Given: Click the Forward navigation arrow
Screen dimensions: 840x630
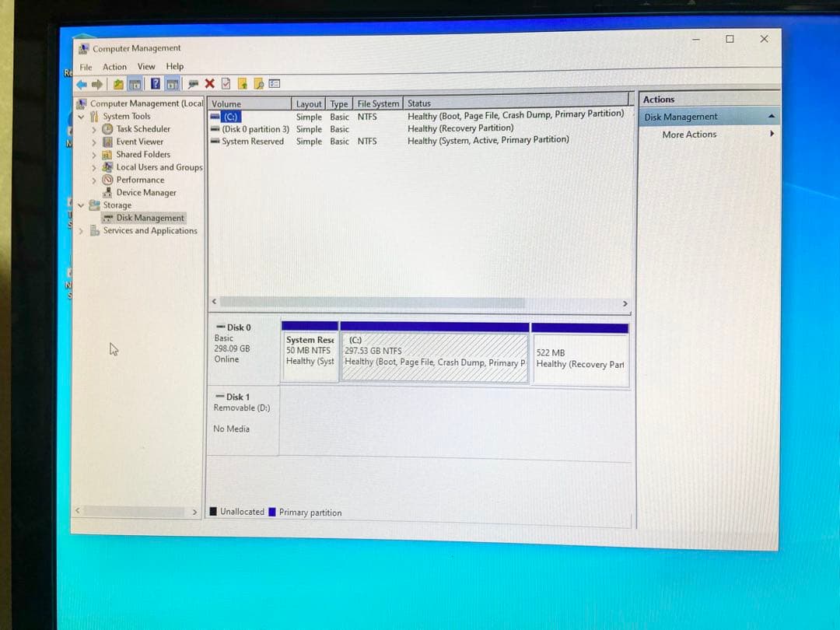Looking at the screenshot, I should (x=96, y=83).
